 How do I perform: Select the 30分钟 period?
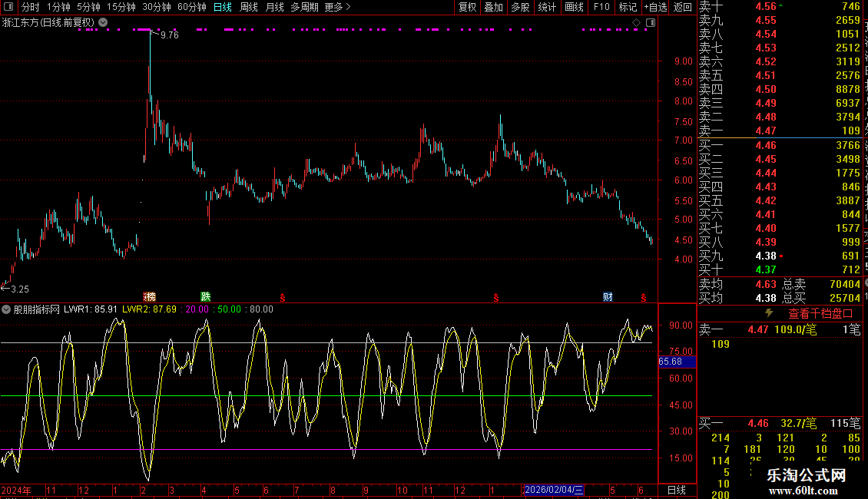[x=157, y=7]
